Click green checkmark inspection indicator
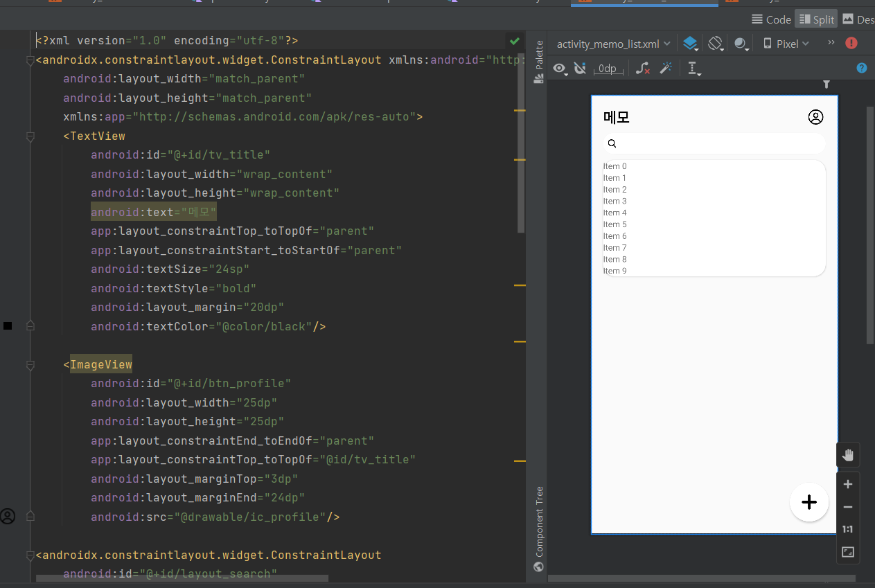 [x=515, y=41]
